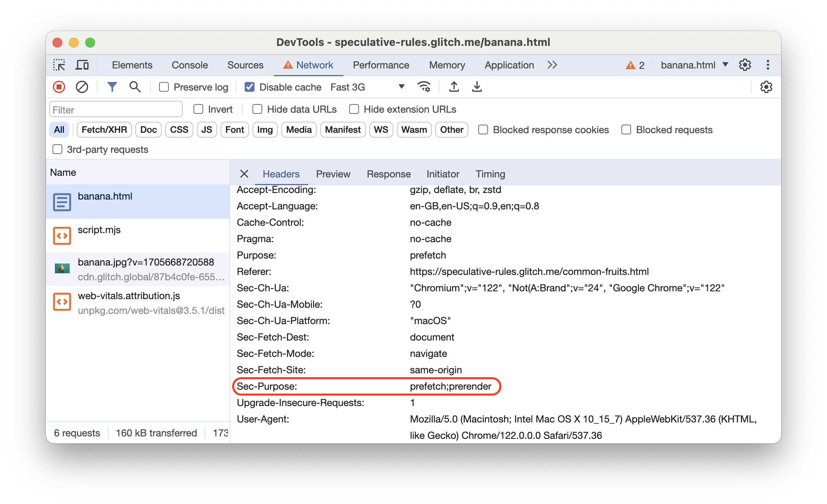The image size is (827, 504).
Task: Toggle the Preserve log checkbox
Action: point(164,87)
